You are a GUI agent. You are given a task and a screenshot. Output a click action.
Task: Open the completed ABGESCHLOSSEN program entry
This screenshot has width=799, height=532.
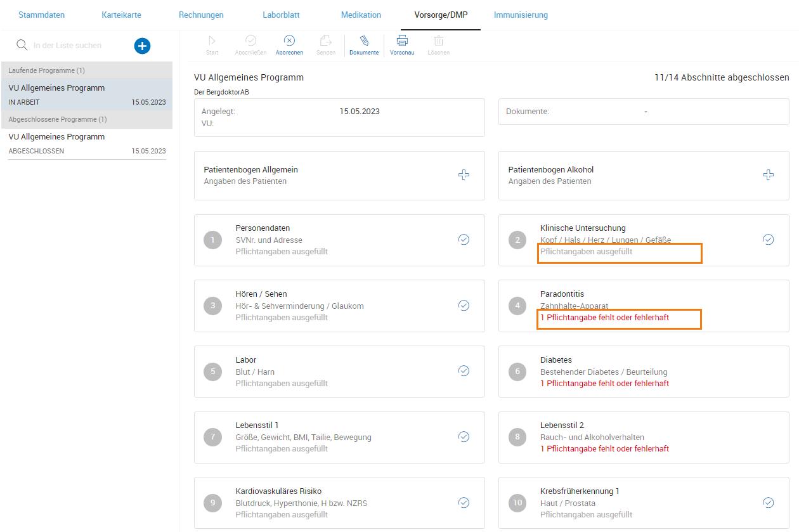coord(87,143)
